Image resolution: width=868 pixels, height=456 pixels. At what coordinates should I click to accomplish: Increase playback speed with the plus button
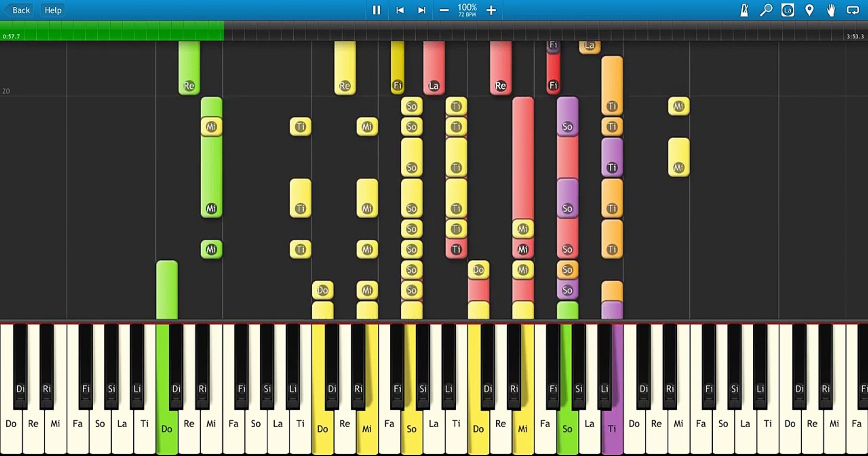click(x=491, y=10)
